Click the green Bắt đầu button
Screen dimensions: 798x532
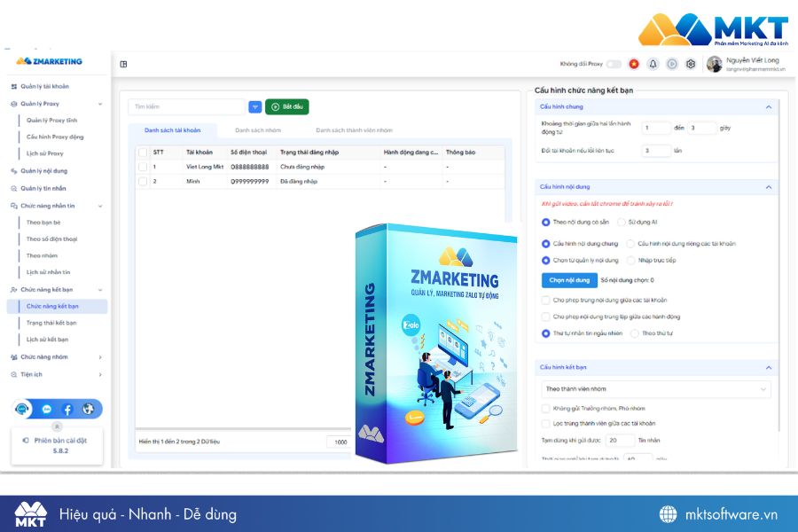point(287,107)
